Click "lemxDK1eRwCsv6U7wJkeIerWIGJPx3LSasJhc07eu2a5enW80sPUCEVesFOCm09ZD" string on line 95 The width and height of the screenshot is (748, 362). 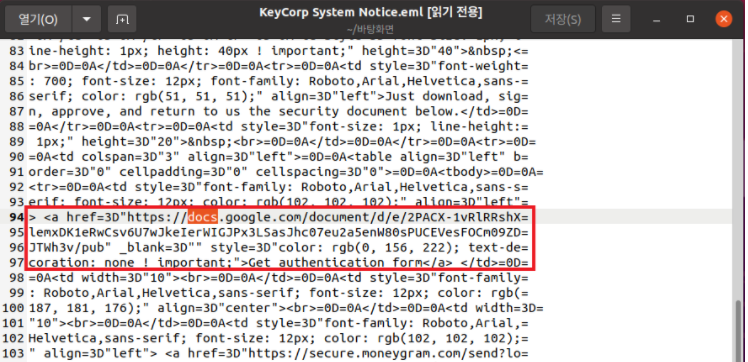pyautogui.click(x=275, y=233)
